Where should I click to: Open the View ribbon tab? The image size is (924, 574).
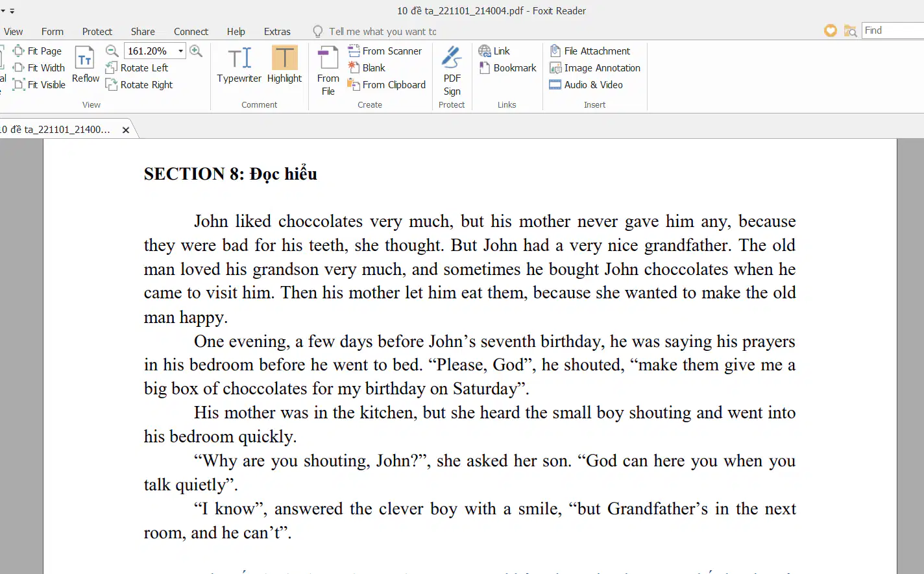pos(13,31)
